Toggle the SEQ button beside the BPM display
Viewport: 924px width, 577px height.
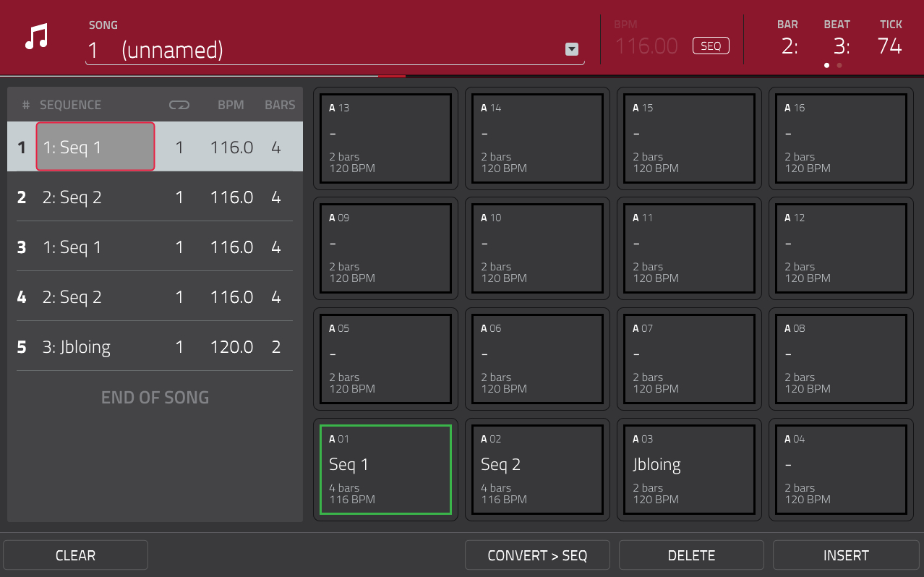click(x=710, y=45)
